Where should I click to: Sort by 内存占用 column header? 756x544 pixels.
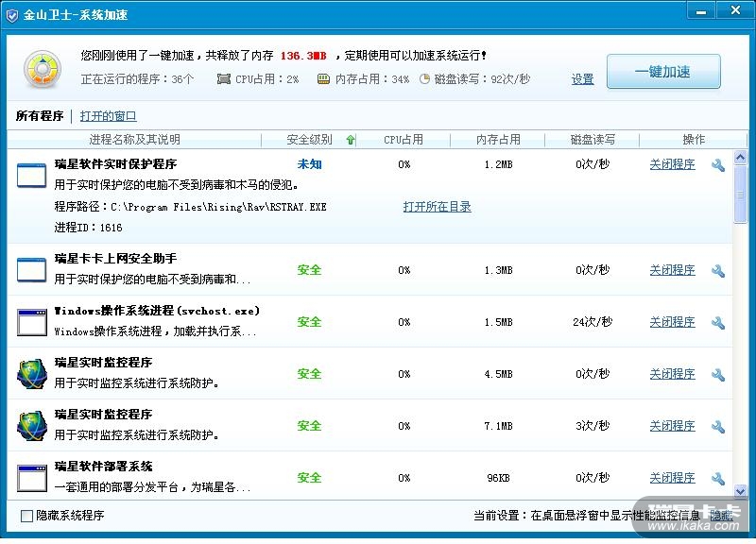click(498, 140)
